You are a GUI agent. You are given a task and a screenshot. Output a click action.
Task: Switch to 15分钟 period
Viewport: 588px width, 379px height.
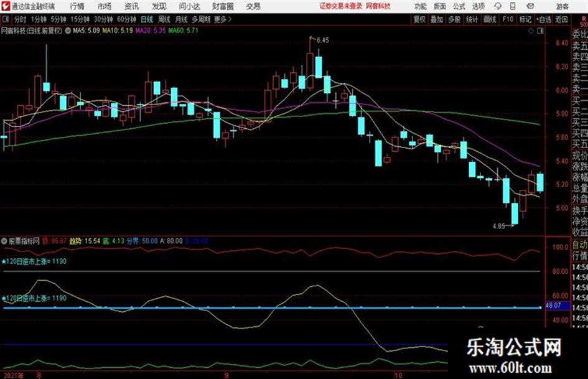[80, 19]
